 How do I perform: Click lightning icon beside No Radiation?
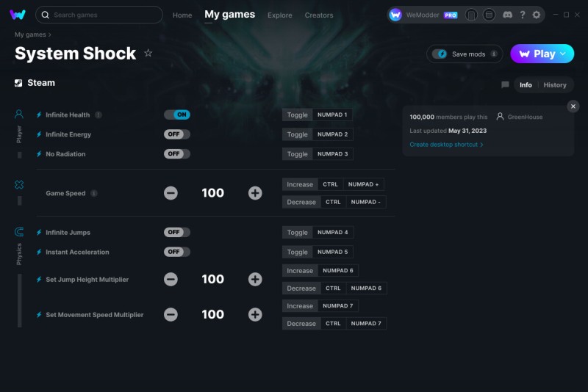point(39,154)
